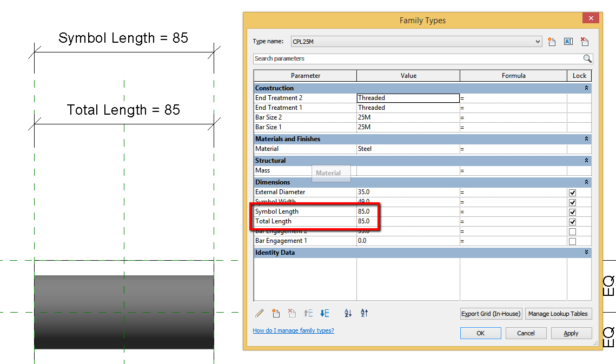Collapse the Dimensions section

(586, 182)
